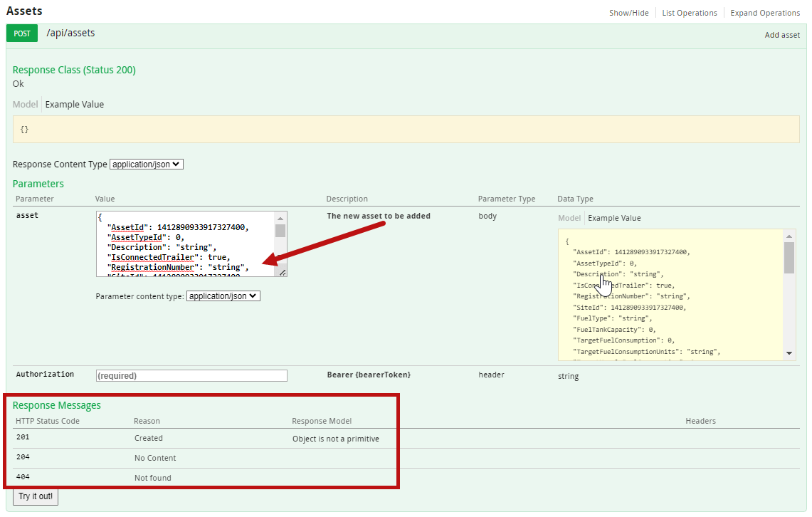Select the Data Type Example Value tab
812x517 pixels.
(614, 218)
